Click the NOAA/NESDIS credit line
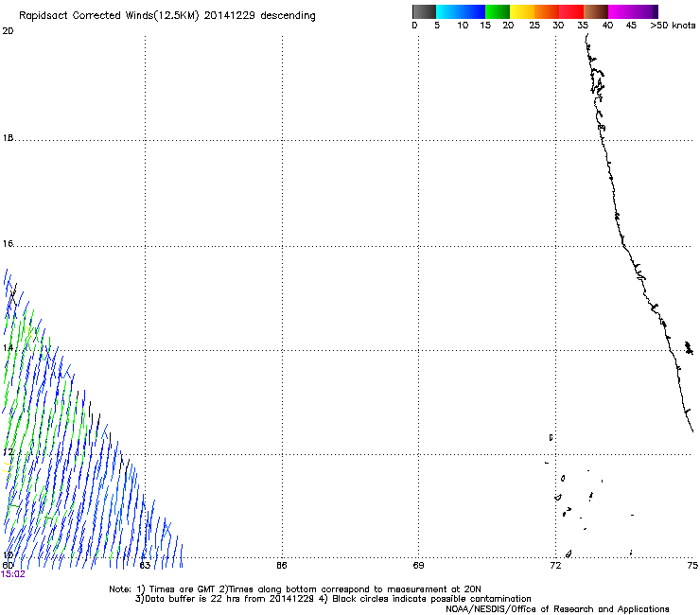Screen dimensions: 700x615 tap(557, 609)
